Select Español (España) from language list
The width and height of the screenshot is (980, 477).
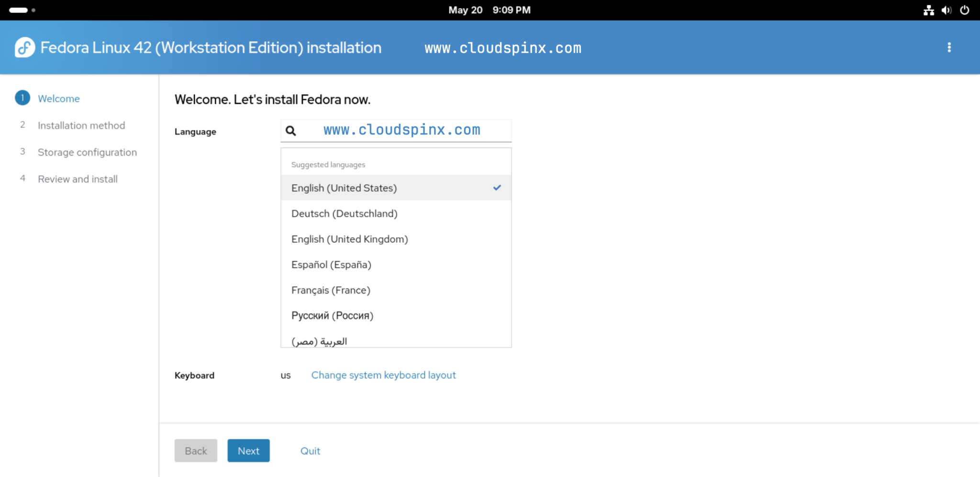[x=331, y=264]
